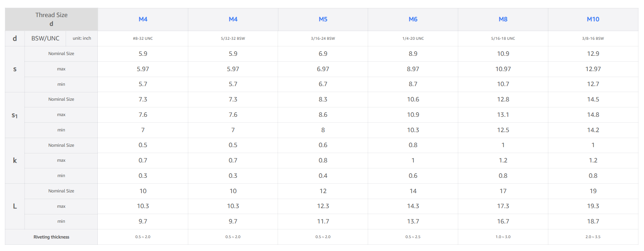Image resolution: width=644 pixels, height=251 pixels.
Task: Click the BSW/UNC label cell
Action: (45, 38)
